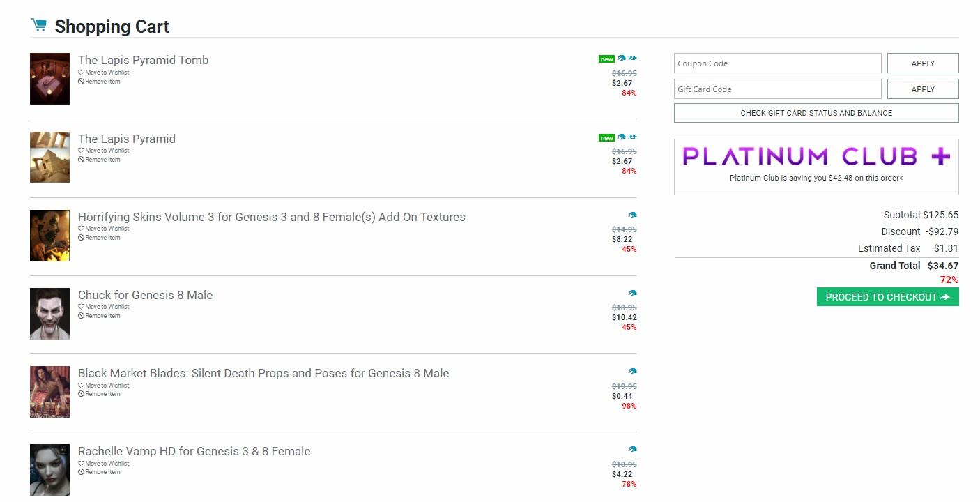
Task: Click the shopping cart icon in header
Action: coord(38,25)
